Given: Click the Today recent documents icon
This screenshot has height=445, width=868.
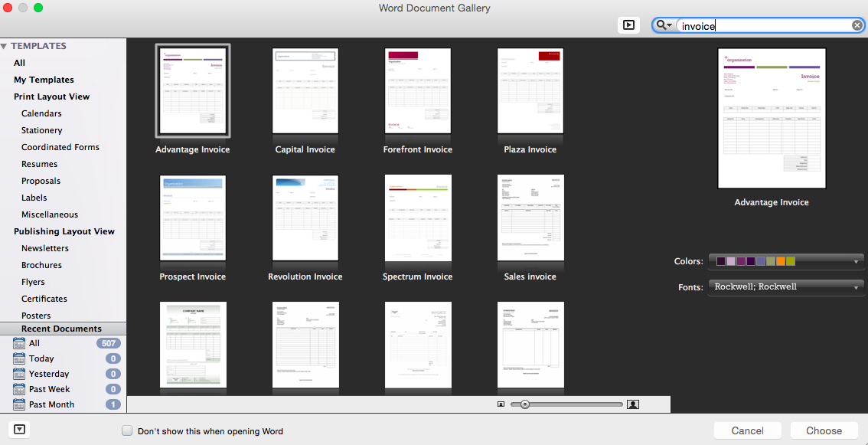Looking at the screenshot, I should point(19,358).
